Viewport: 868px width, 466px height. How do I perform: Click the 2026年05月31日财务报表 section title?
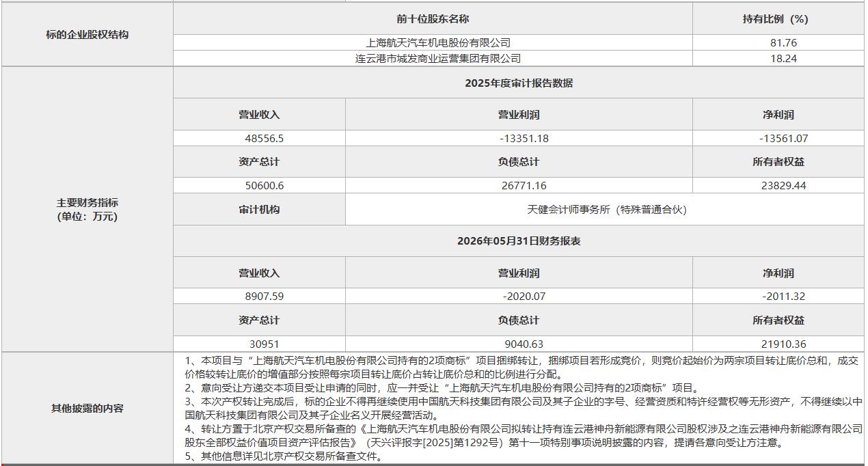[519, 241]
